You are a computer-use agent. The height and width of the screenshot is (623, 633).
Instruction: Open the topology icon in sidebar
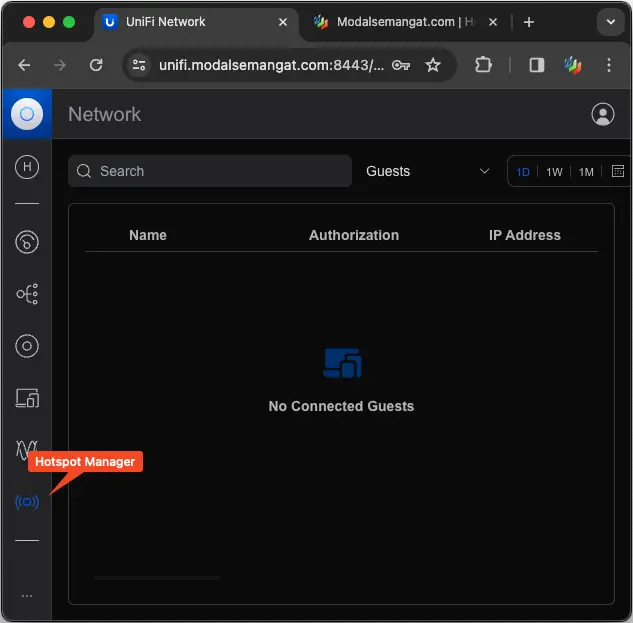pos(27,294)
